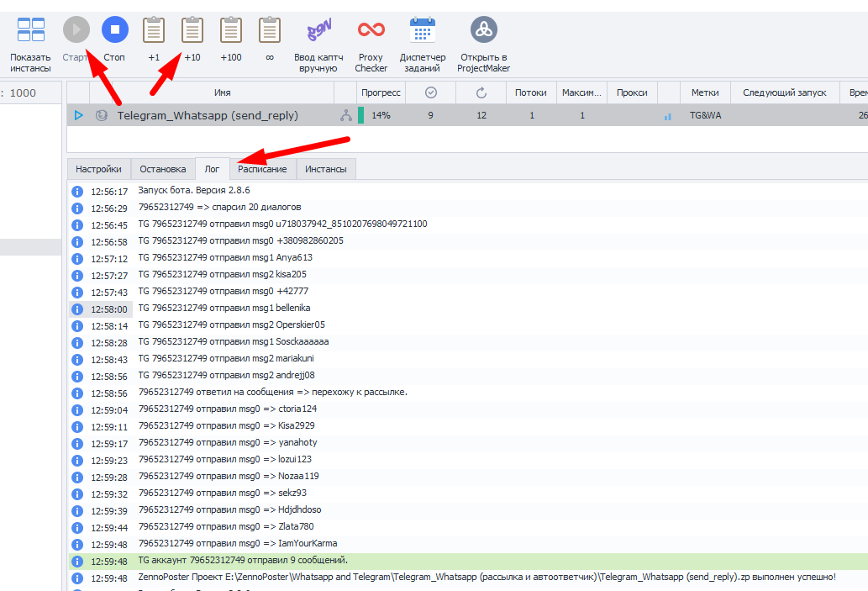Switch to the Остановка tab
The width and height of the screenshot is (868, 591).
(163, 169)
